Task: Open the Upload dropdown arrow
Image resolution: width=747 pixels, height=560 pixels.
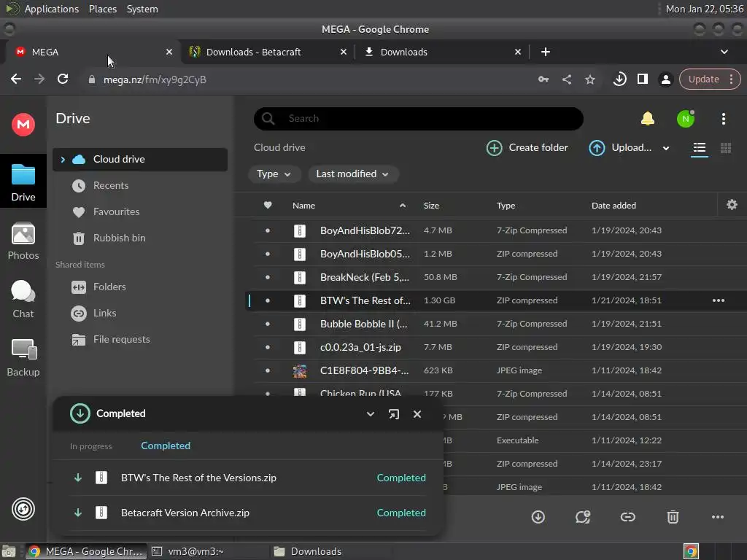Action: [x=665, y=148]
